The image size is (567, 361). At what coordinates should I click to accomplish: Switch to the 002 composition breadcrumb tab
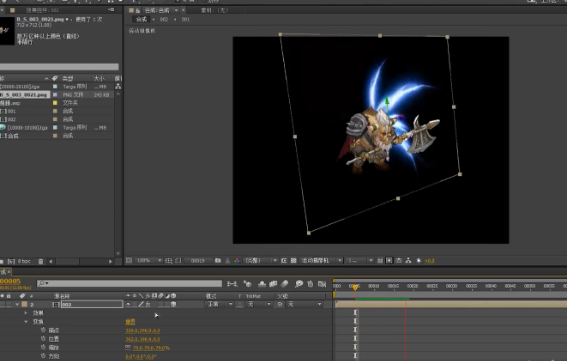(x=164, y=20)
